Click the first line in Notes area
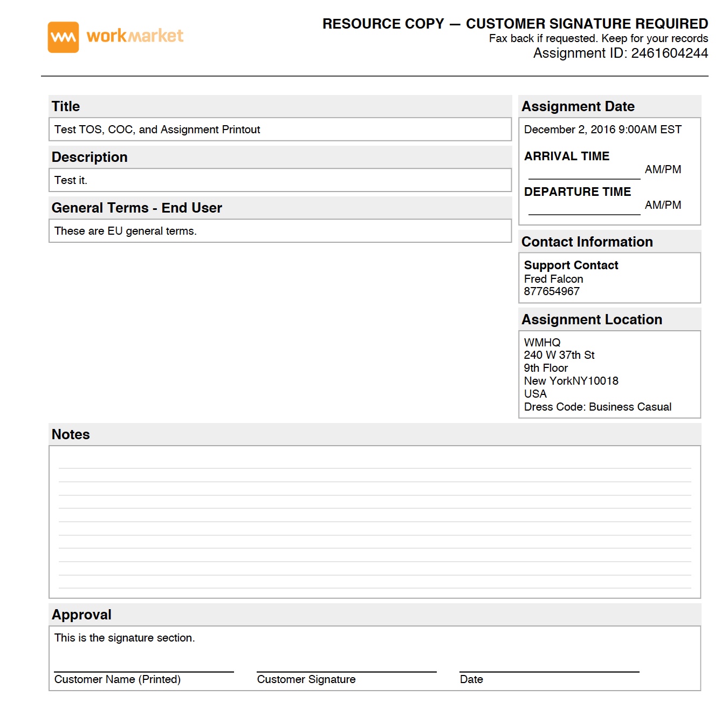728x723 pixels. click(x=375, y=467)
